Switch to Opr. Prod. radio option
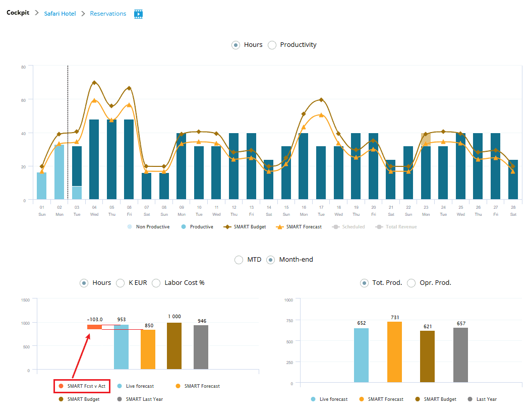 (x=411, y=283)
